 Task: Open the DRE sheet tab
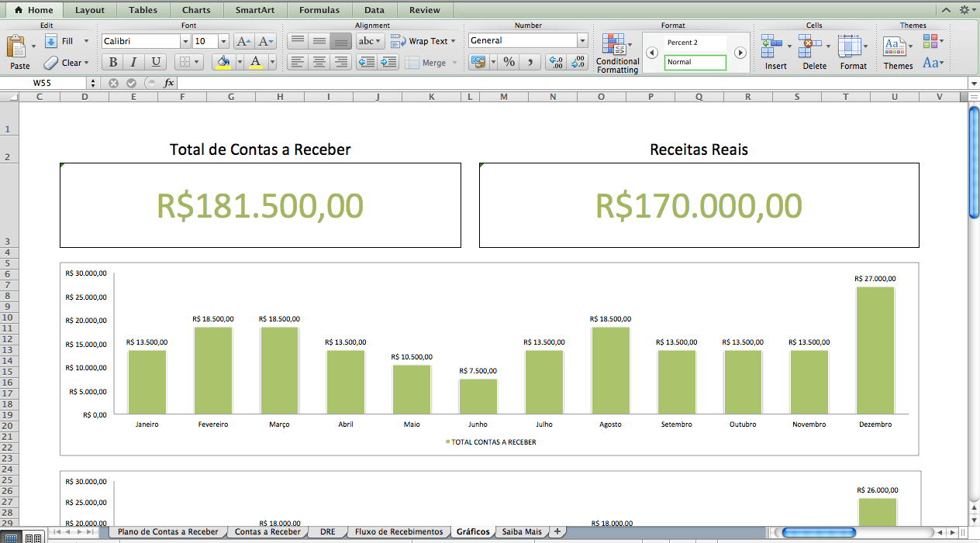pyautogui.click(x=326, y=531)
